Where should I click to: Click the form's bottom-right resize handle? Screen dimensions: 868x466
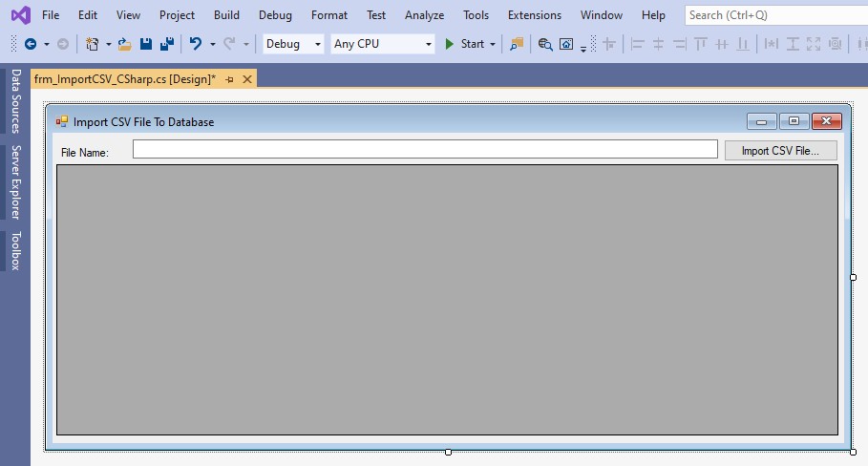853,453
